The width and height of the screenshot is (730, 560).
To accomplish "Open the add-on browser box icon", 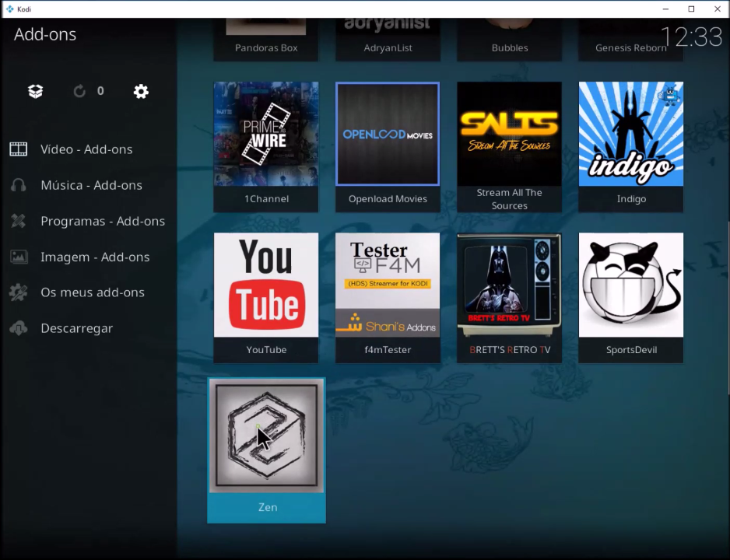I will [35, 91].
